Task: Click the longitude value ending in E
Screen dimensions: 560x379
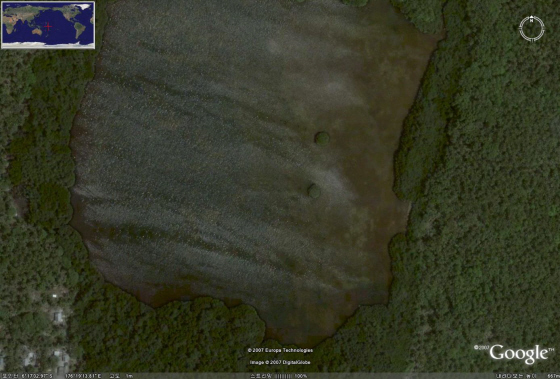Action: 83,376
